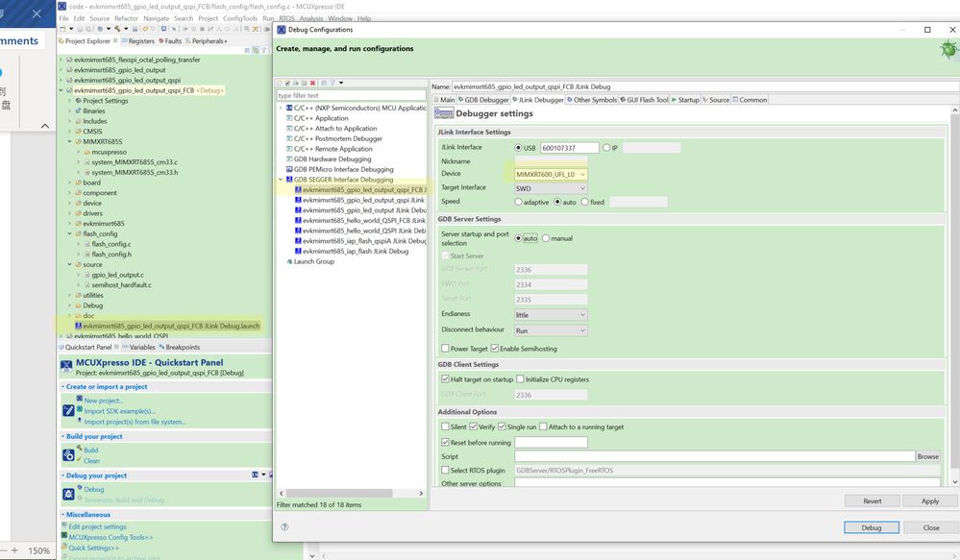The height and width of the screenshot is (560, 960).
Task: Click the type filter text field
Action: click(351, 95)
